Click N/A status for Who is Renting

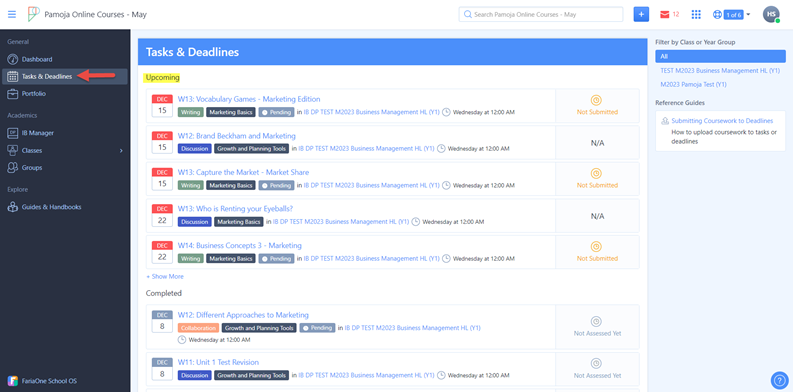pyautogui.click(x=597, y=216)
